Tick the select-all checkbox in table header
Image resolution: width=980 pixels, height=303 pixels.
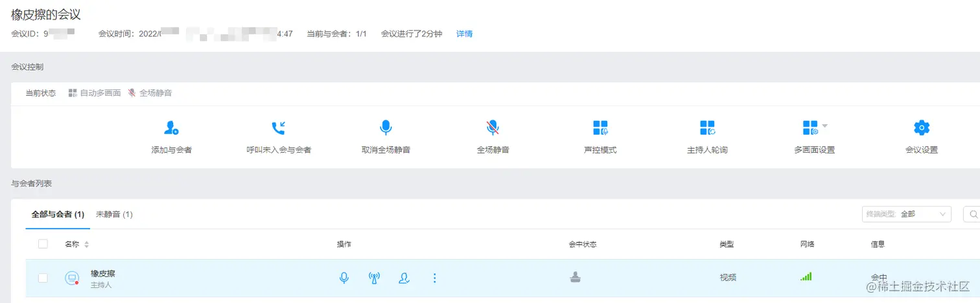tap(43, 244)
